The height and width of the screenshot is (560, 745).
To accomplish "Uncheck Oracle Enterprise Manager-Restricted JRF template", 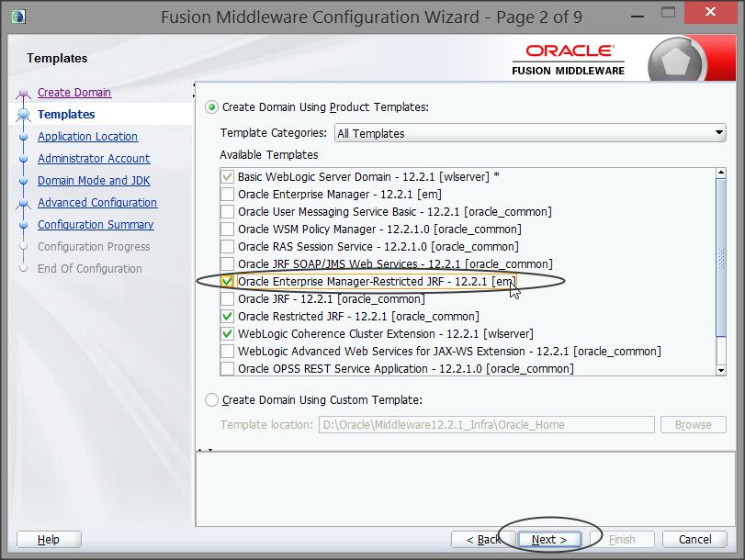I will (x=228, y=282).
